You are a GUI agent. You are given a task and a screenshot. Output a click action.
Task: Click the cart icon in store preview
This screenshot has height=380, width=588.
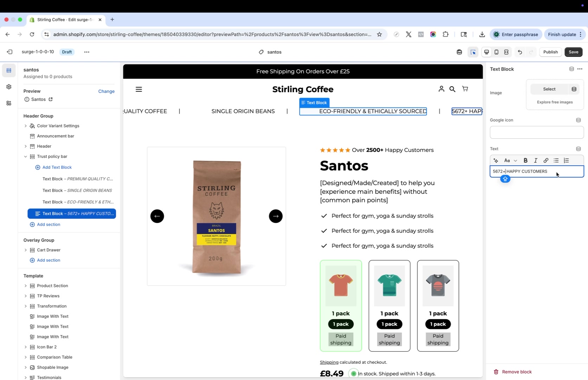[x=465, y=89]
